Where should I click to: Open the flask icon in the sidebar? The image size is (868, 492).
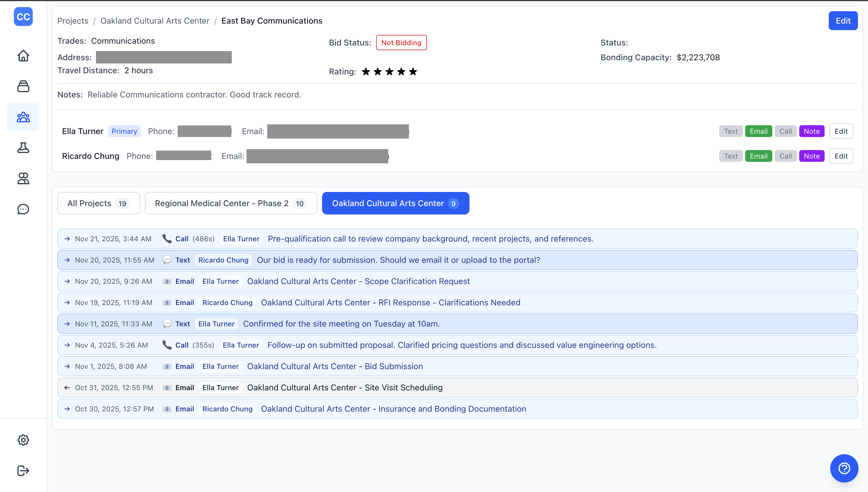pos(23,148)
